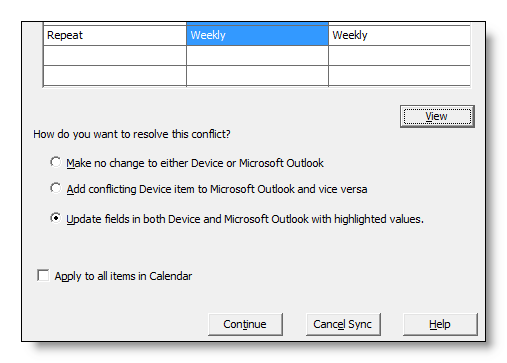507x363 pixels.
Task: Click the 'Make no change to either Device' label
Action: 195,163
